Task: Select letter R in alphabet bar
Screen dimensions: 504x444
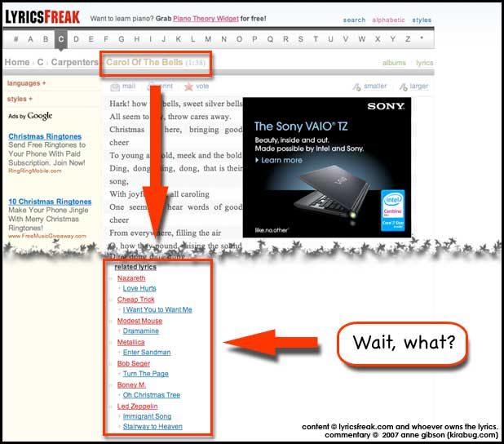Action: [x=285, y=39]
